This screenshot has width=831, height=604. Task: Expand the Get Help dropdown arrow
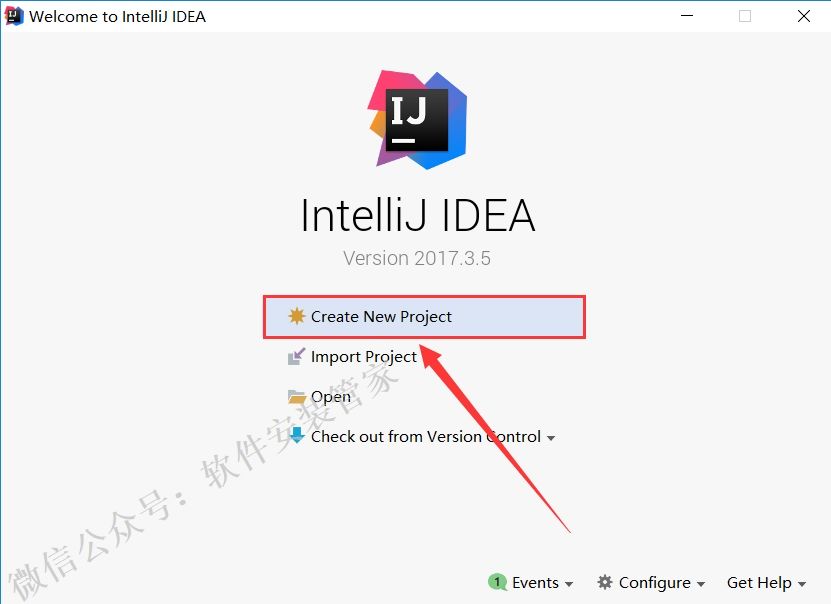pyautogui.click(x=802, y=584)
